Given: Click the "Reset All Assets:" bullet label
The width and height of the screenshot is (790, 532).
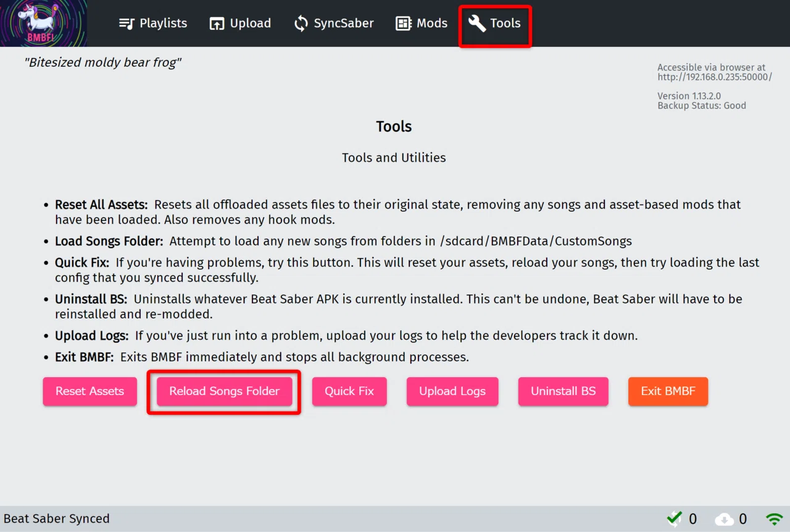Looking at the screenshot, I should point(101,205).
